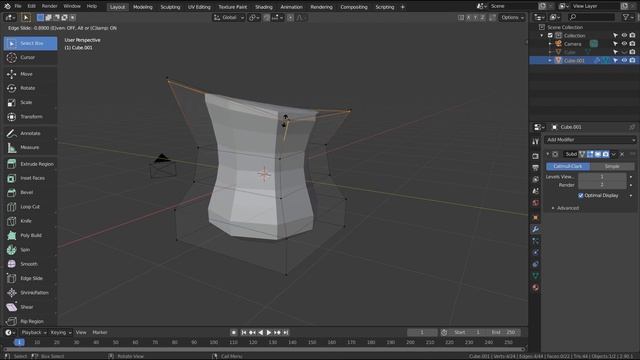Select the Move tool
The height and width of the screenshot is (360, 640).
30,74
